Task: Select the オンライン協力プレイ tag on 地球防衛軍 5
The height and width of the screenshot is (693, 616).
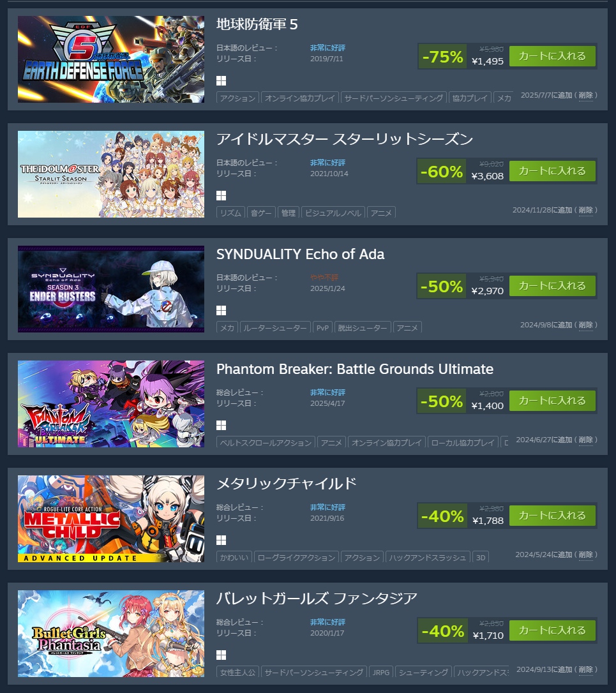Action: (300, 98)
